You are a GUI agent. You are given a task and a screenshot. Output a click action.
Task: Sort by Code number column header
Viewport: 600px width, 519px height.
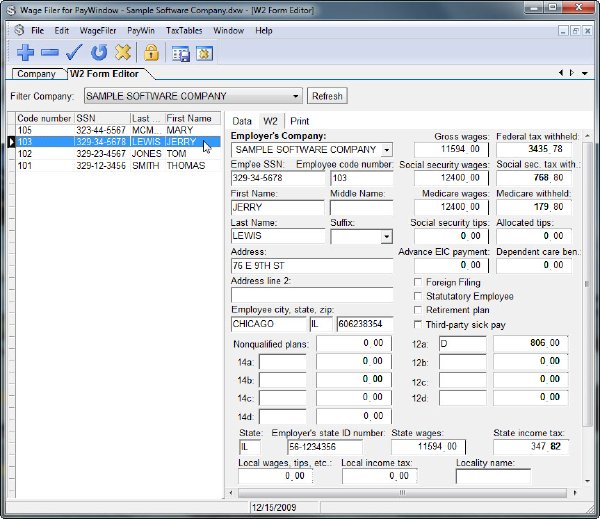point(44,118)
